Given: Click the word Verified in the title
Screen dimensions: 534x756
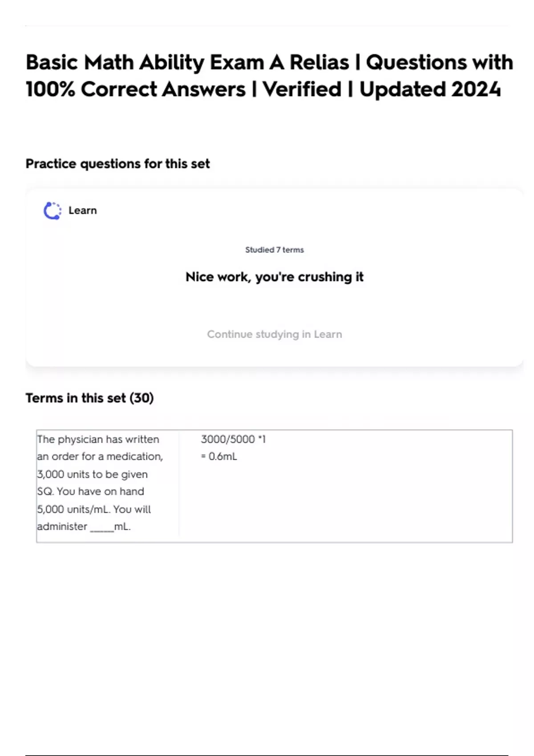Looking at the screenshot, I should 302,89.
